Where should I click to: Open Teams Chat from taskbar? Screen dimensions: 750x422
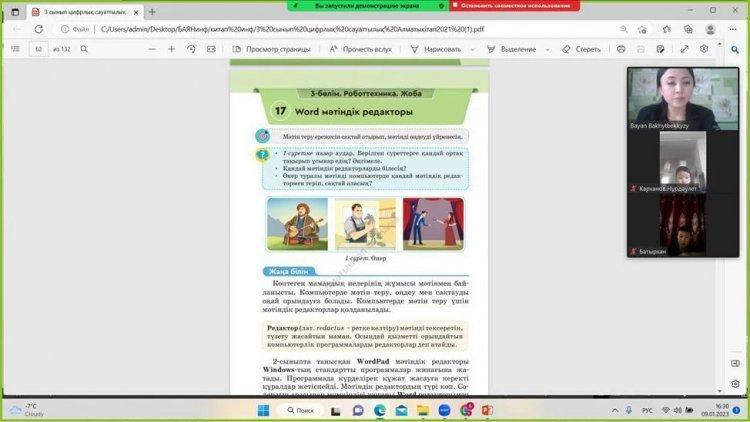358,411
